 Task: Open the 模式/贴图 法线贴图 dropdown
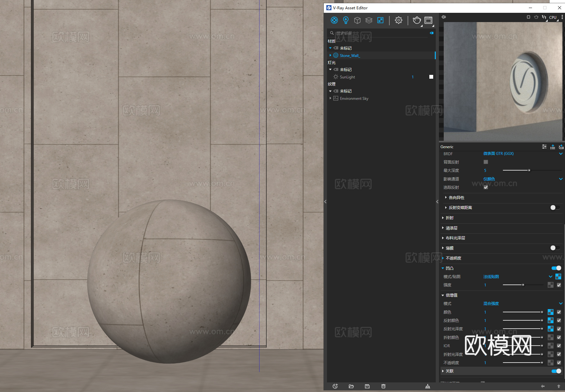518,276
